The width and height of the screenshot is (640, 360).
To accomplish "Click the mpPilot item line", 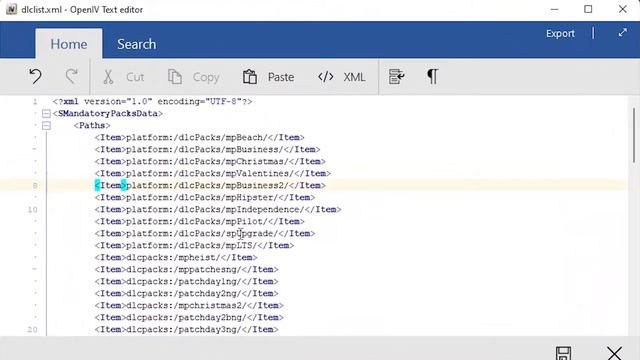I will click(x=200, y=222).
